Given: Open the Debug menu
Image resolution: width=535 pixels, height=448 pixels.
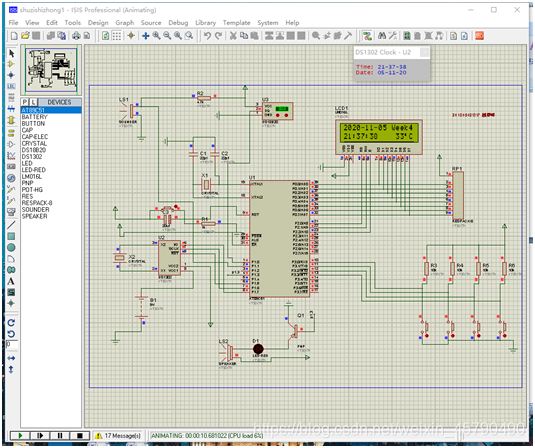Looking at the screenshot, I should click(x=178, y=23).
